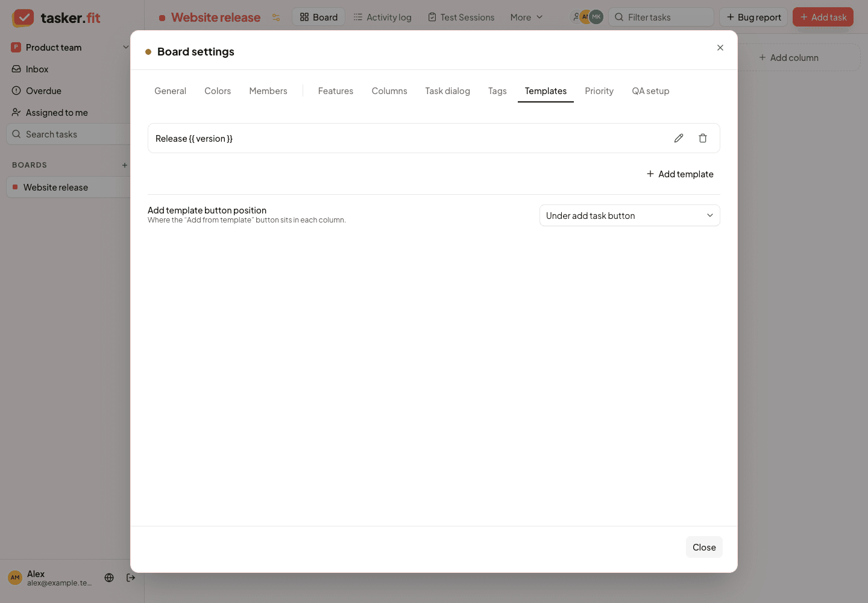
Task: Go to the QA setup tab
Action: tap(650, 91)
